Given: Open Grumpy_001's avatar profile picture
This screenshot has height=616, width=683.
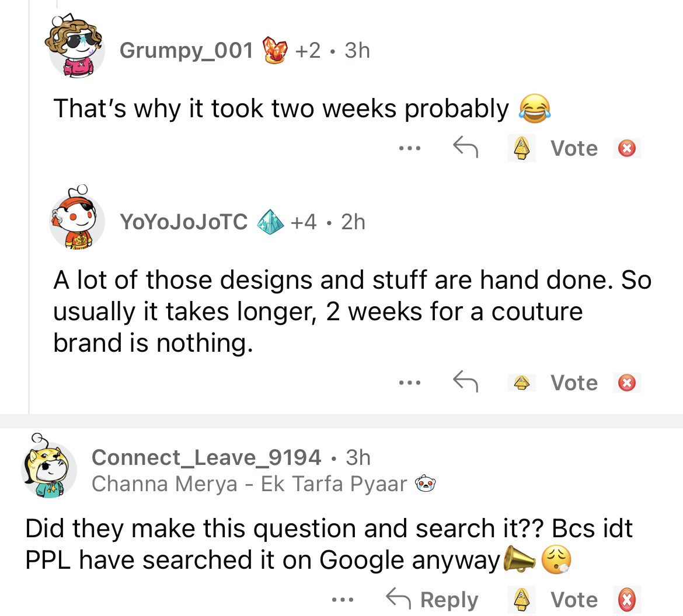Looking at the screenshot, I should (77, 49).
